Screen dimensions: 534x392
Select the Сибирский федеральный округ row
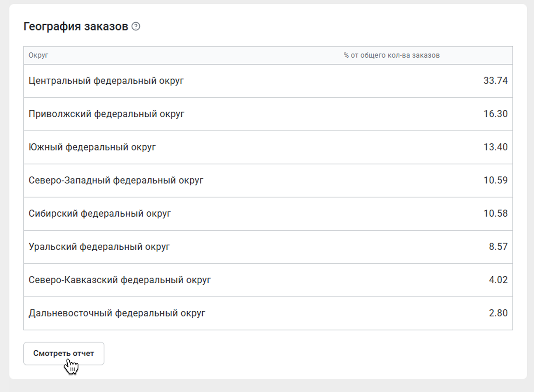[x=100, y=213]
